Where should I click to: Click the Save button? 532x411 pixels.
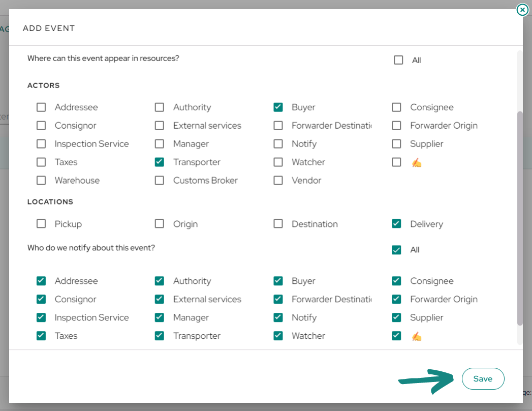483,378
